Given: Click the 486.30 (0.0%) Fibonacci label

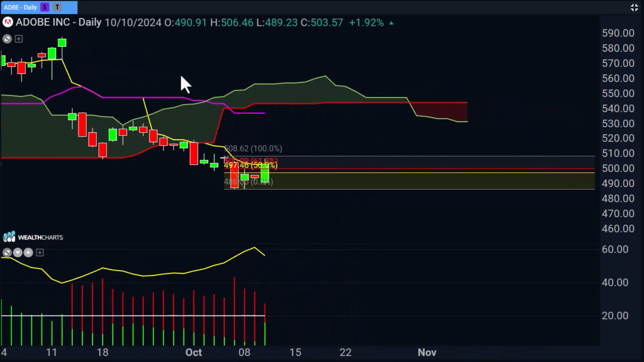Looking at the screenshot, I should (248, 182).
